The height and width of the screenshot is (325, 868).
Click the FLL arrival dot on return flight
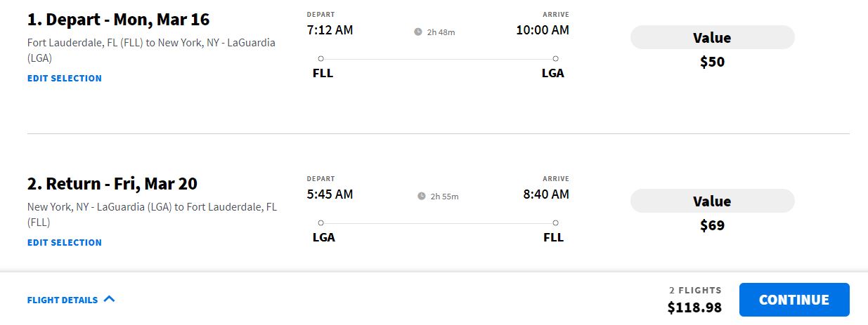pos(555,223)
